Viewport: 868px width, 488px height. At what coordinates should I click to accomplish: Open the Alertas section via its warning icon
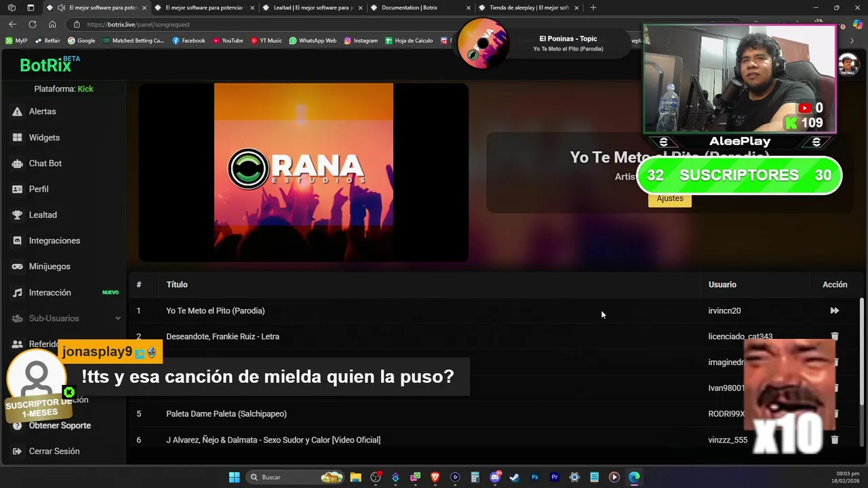[x=17, y=111]
